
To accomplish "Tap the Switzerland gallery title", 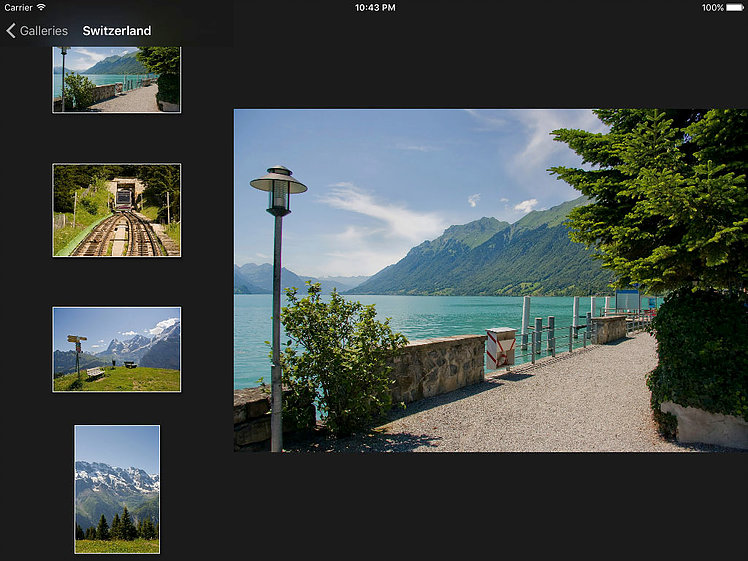I will (x=117, y=31).
